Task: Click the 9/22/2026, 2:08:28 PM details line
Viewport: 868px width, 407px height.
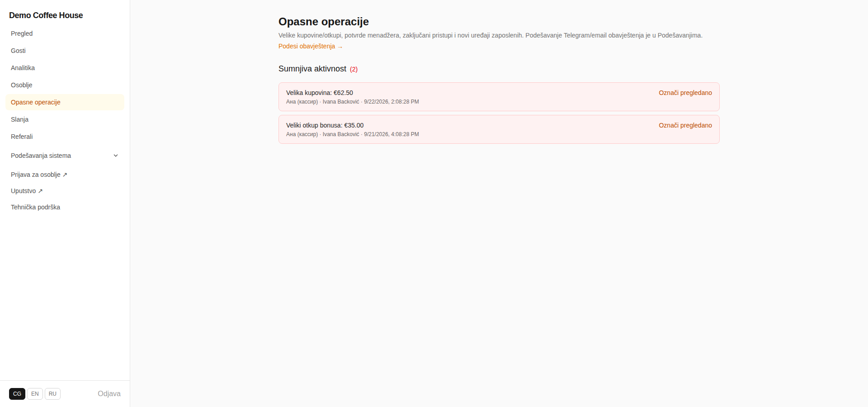Action: tap(353, 102)
